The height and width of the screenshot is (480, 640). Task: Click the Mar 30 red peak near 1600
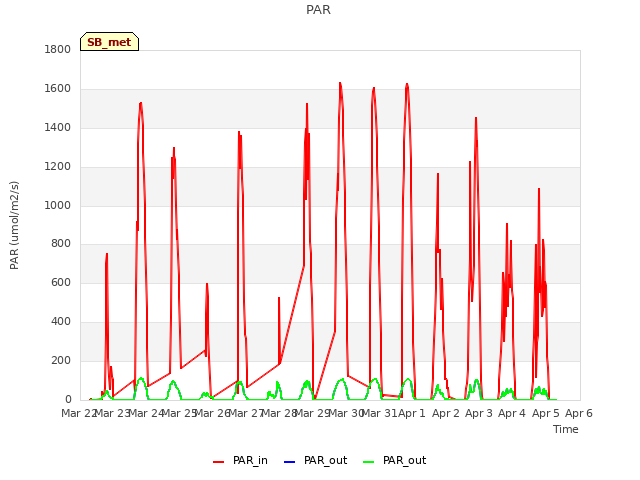click(x=340, y=83)
